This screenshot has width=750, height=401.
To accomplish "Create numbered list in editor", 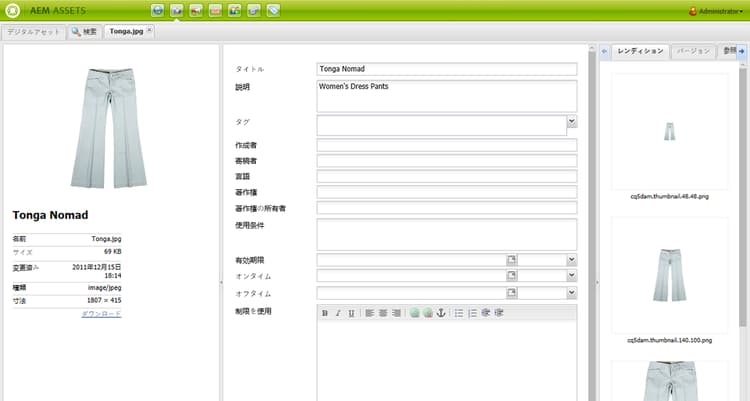I will pos(473,313).
